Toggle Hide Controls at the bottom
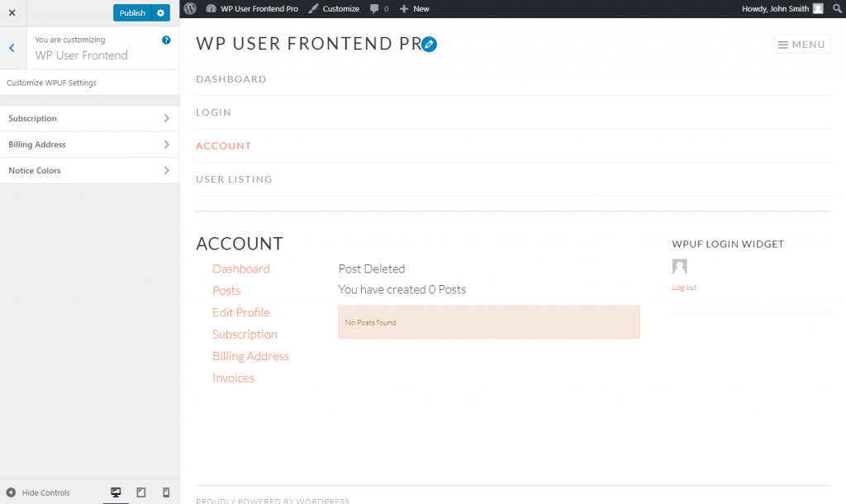Screen dimensions: 846x504 [37, 492]
